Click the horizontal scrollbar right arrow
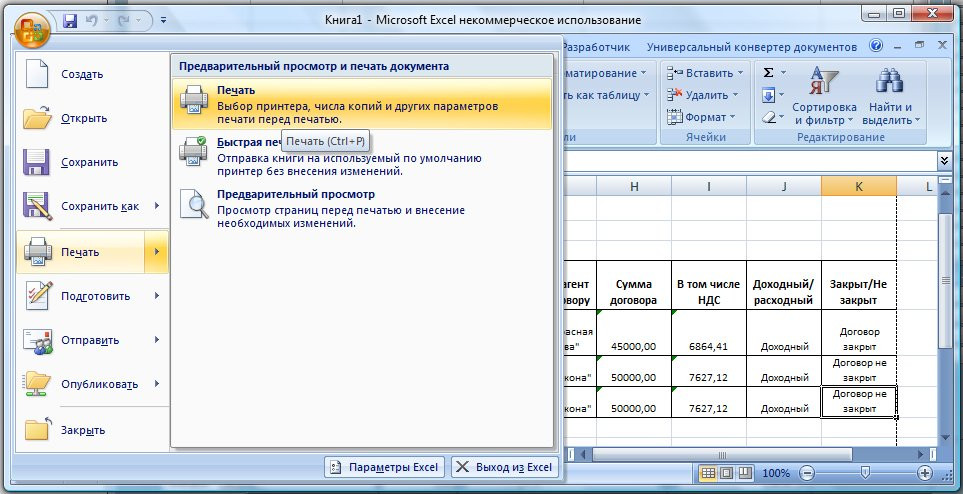The height and width of the screenshot is (494, 963). point(921,455)
